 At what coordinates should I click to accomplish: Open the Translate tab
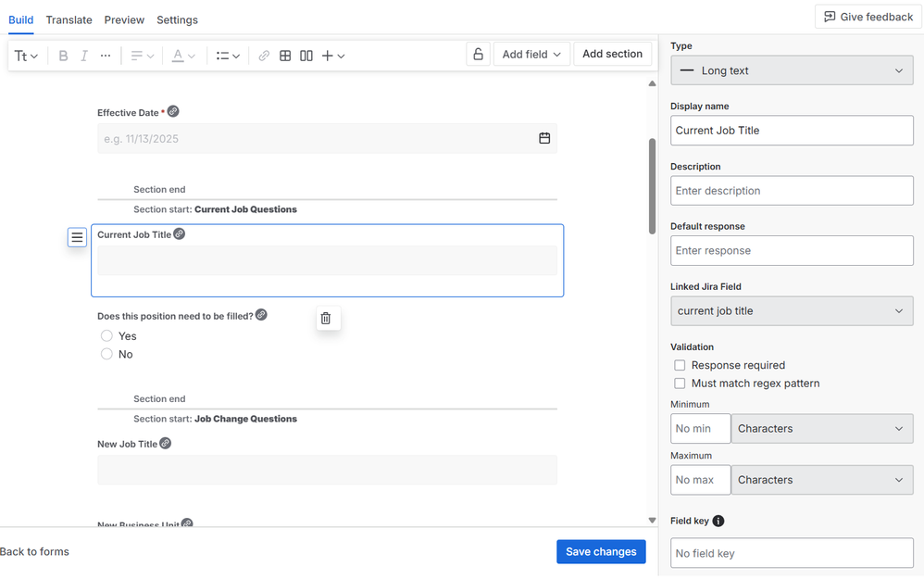click(69, 19)
